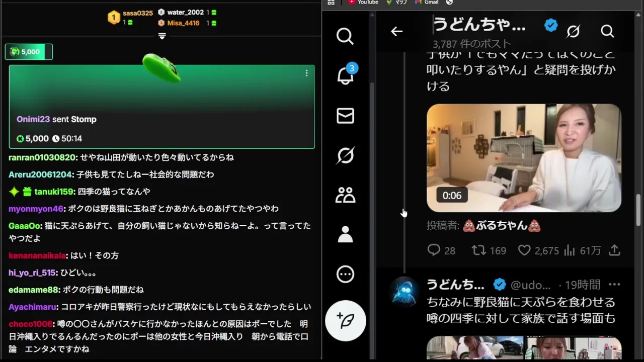The height and width of the screenshot is (362, 644).
Task: Click the compose post feather button
Action: click(x=346, y=321)
